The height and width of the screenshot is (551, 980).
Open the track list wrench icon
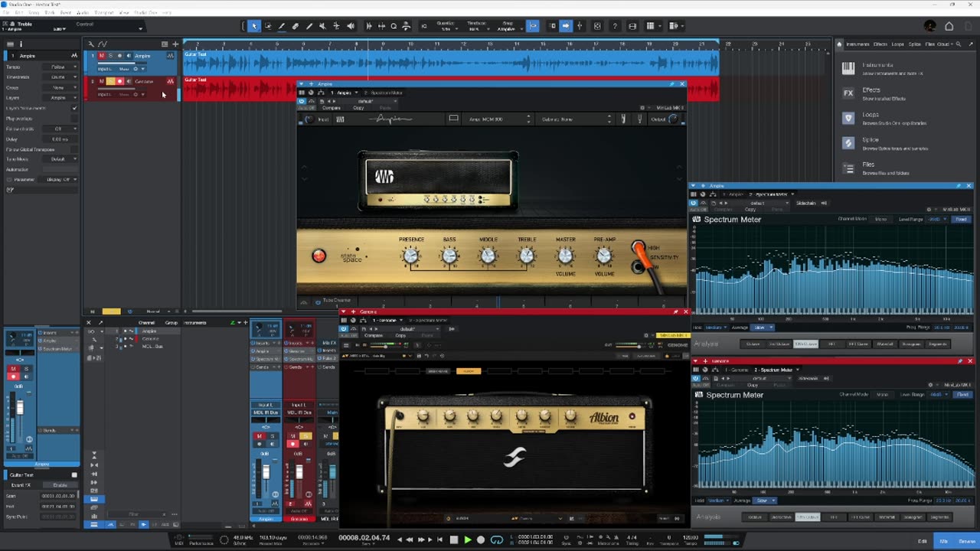91,44
